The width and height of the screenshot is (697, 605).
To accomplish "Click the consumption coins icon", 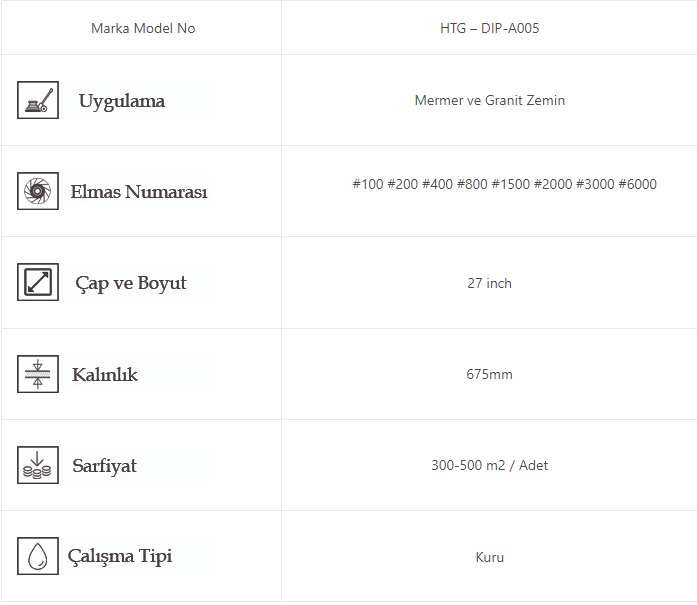I will [38, 465].
